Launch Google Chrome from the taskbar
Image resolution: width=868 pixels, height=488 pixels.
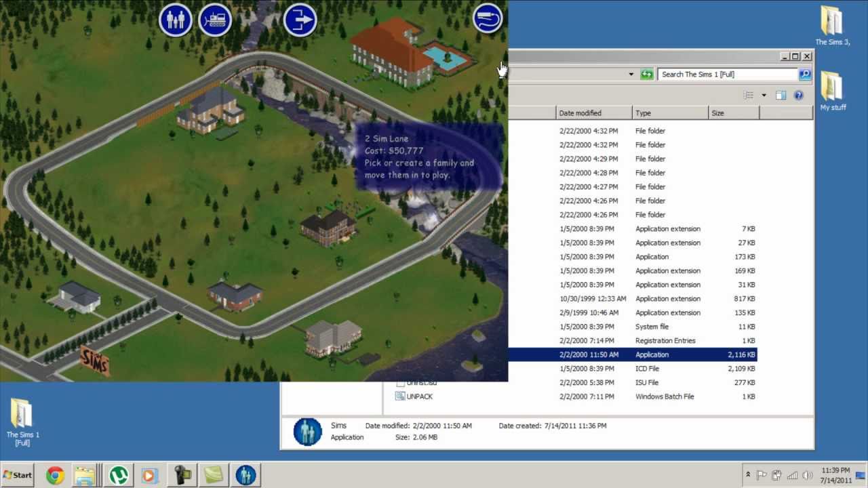pos(56,475)
